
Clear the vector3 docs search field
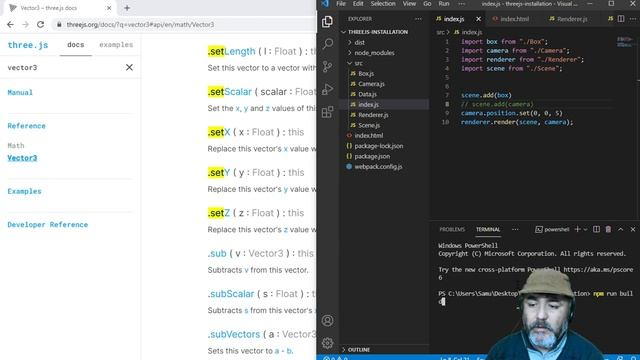129,67
